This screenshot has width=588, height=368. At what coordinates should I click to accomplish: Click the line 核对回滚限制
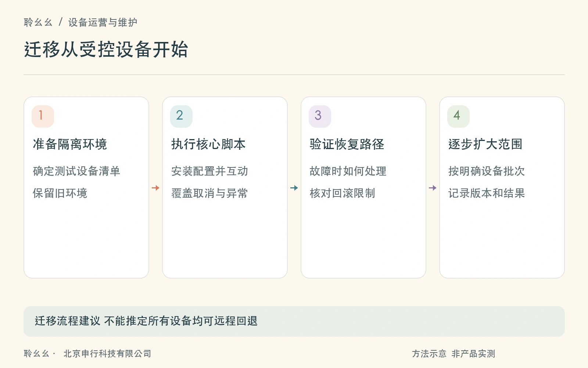343,193
